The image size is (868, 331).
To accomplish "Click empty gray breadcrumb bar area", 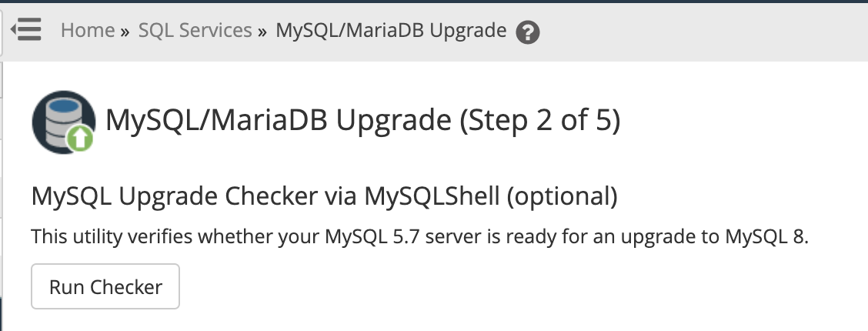I will pos(693,31).
